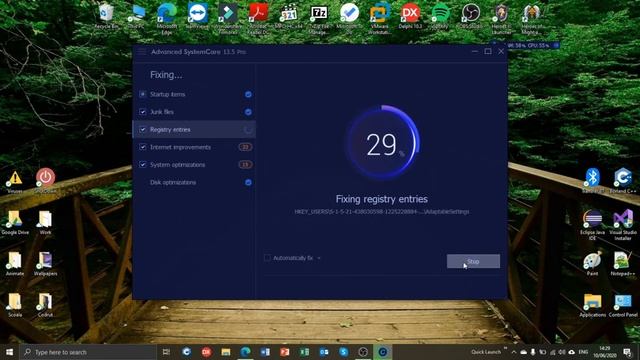Open Task View on the taskbar
Image resolution: width=640 pixels, height=360 pixels.
click(x=166, y=352)
